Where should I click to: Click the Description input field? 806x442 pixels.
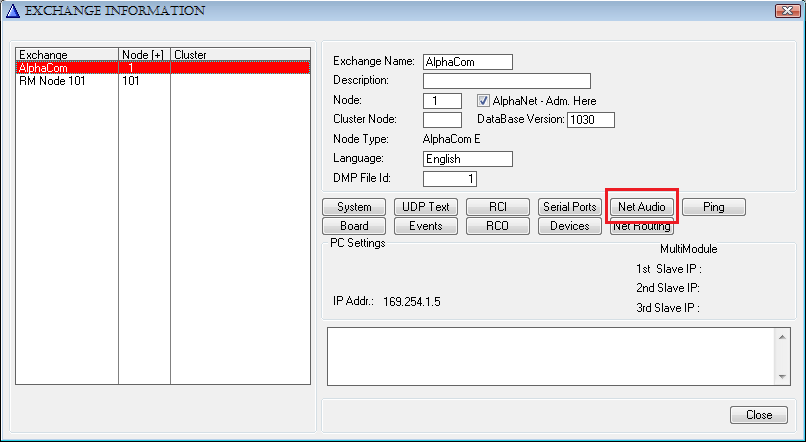pyautogui.click(x=507, y=81)
